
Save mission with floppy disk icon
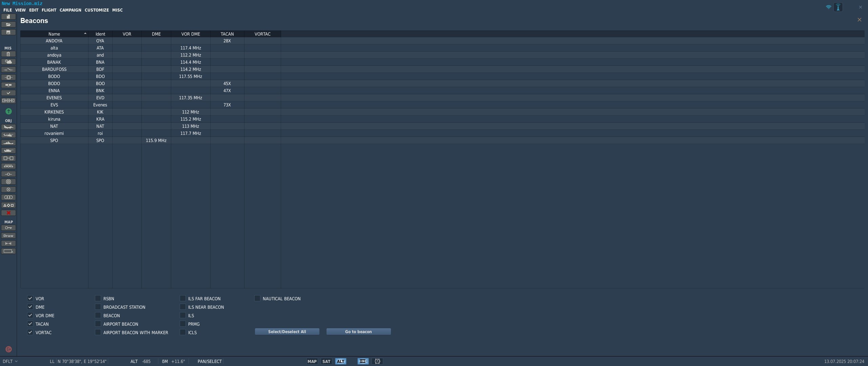click(8, 32)
